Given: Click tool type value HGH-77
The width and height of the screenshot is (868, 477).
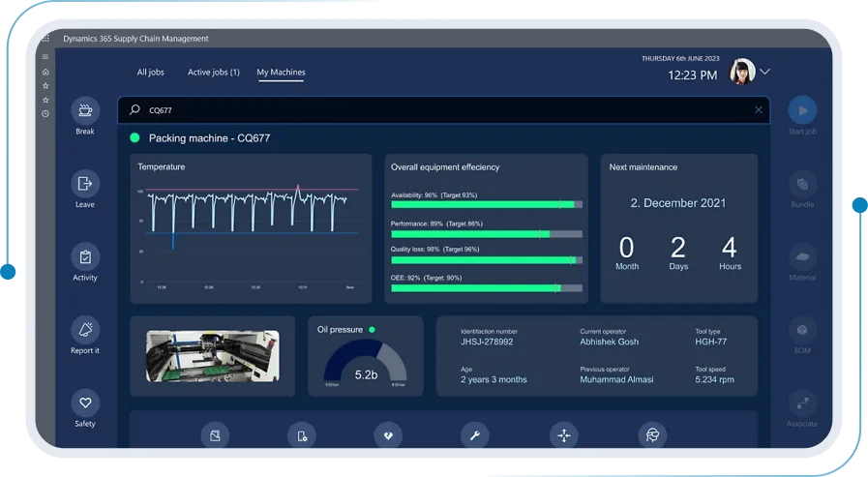Looking at the screenshot, I should (711, 342).
